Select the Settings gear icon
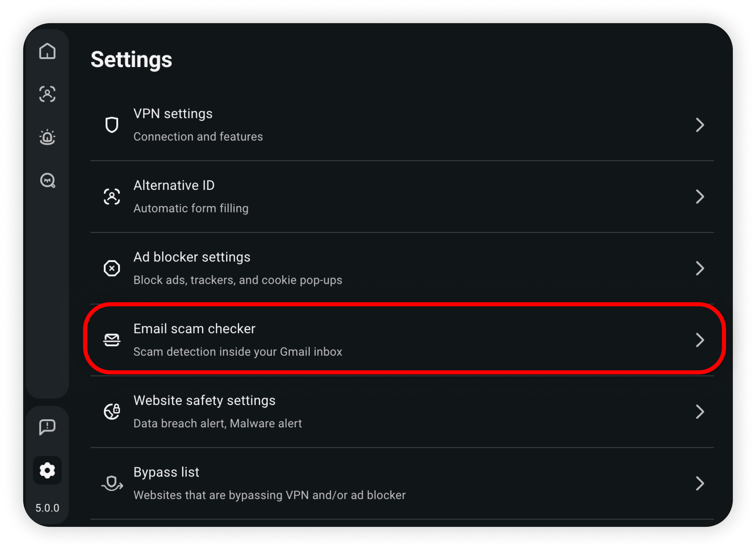 (47, 470)
